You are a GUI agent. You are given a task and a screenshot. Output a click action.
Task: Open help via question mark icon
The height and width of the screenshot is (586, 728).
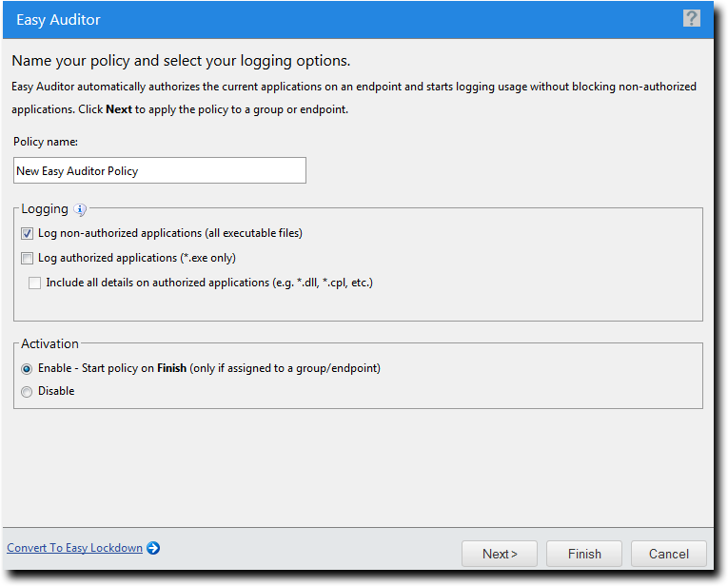click(x=691, y=19)
